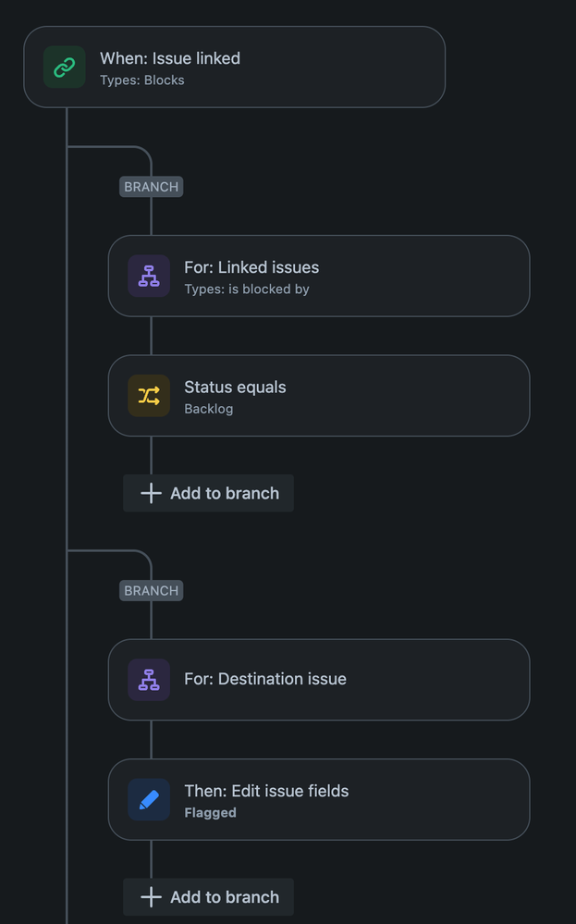Open the Status equals Backlog condition
Image resolution: width=576 pixels, height=924 pixels.
[x=319, y=396]
